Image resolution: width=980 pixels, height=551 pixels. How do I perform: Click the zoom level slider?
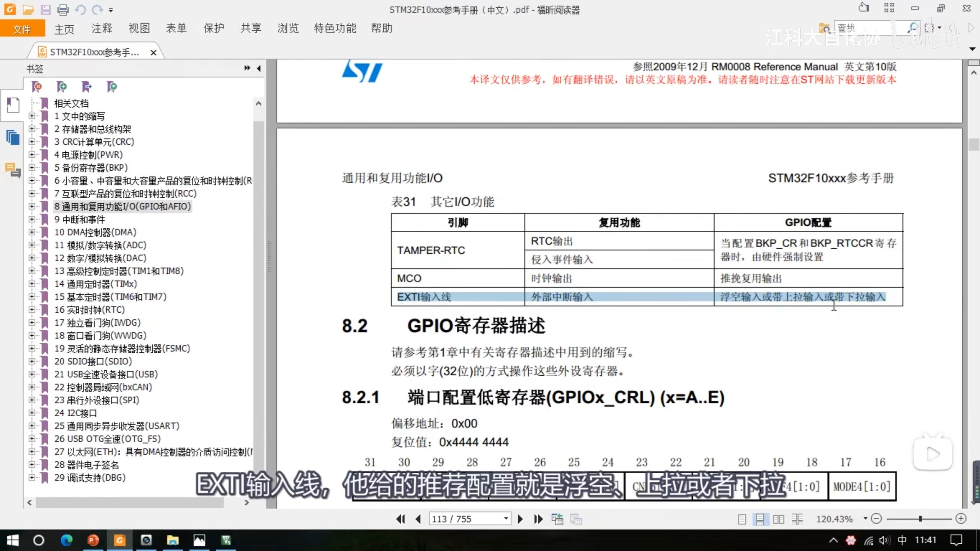pos(920,519)
